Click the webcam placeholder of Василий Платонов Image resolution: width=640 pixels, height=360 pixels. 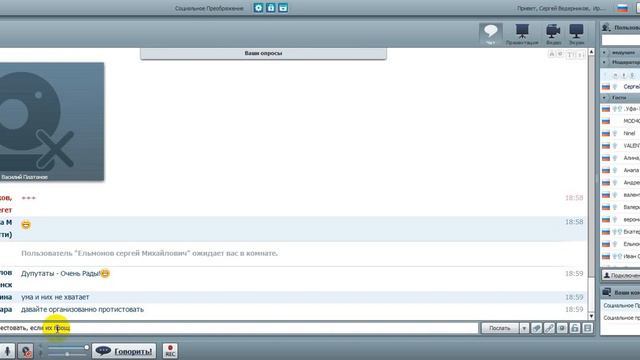52,121
